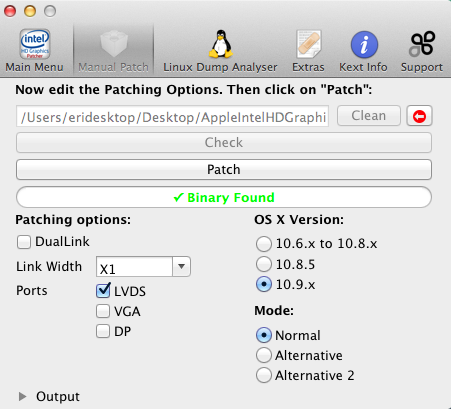This screenshot has height=409, width=451.
Task: Choose 10.6.x to 10.8.x radio option
Action: [264, 244]
